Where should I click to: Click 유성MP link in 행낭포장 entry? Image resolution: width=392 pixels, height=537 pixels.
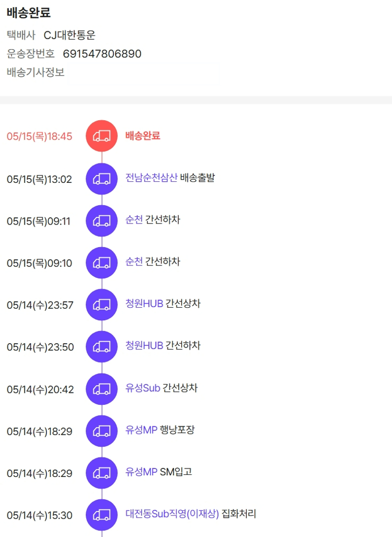[141, 430]
